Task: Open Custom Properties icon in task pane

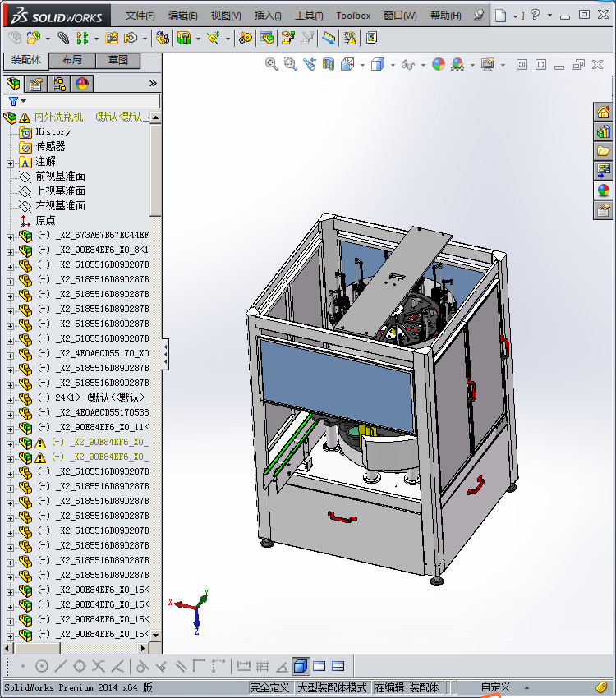Action: pos(604,210)
